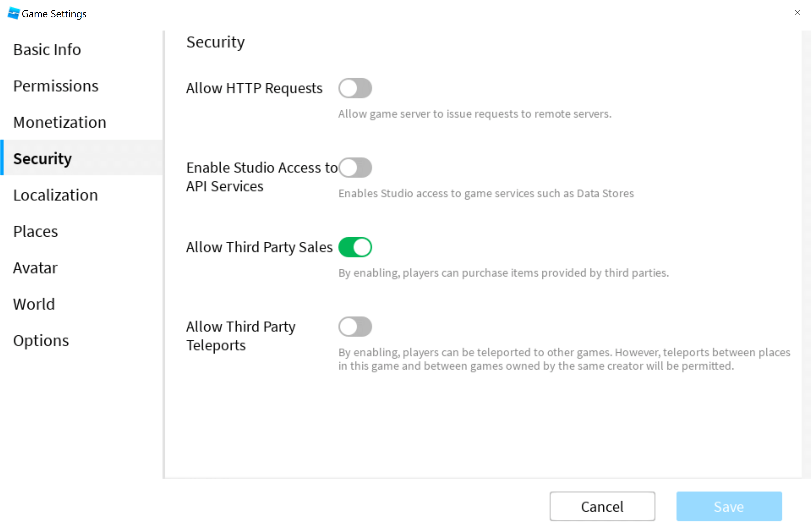Click the Allow HTTP Requests label
This screenshot has height=522, width=812.
(x=254, y=88)
